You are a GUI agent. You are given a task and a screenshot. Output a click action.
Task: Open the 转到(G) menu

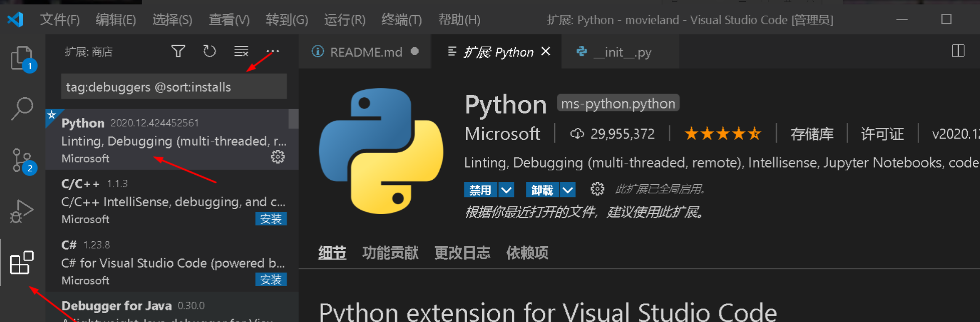pyautogui.click(x=287, y=20)
